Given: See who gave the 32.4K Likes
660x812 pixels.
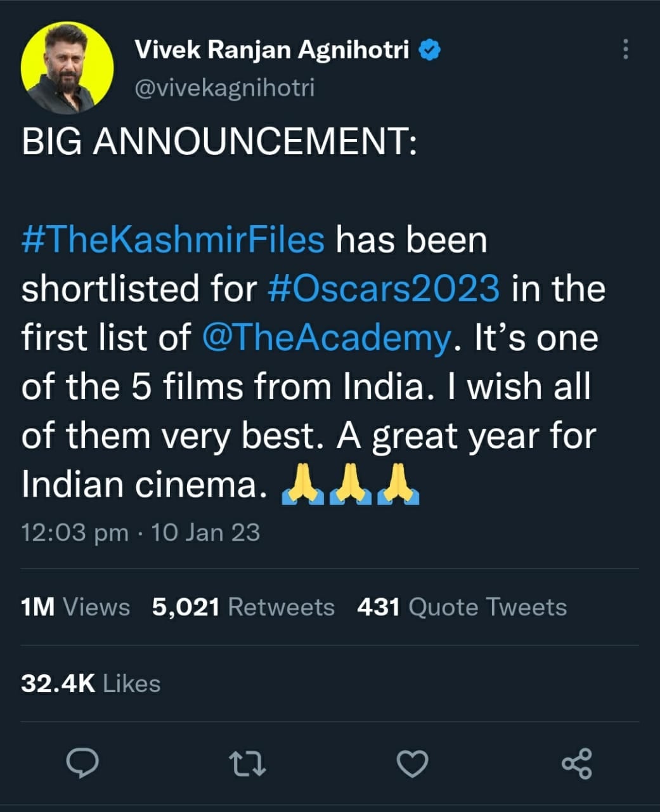Looking at the screenshot, I should click(x=91, y=683).
